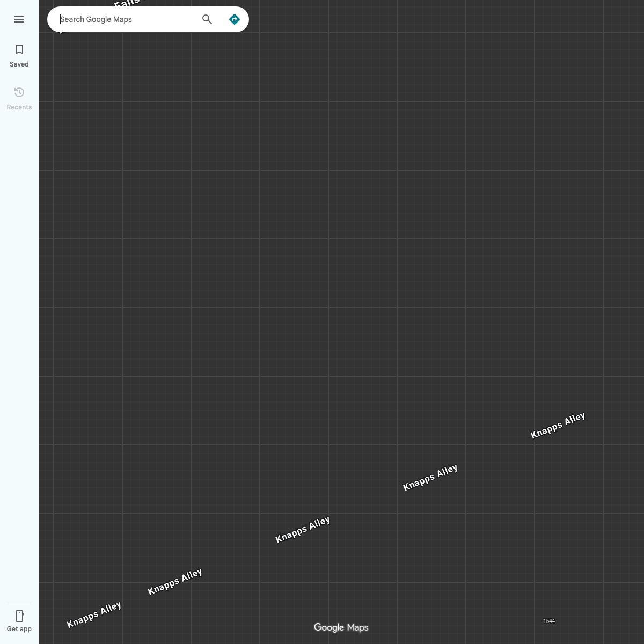Screen dimensions: 644x644
Task: Click the 1544 address label
Action: (x=549, y=621)
